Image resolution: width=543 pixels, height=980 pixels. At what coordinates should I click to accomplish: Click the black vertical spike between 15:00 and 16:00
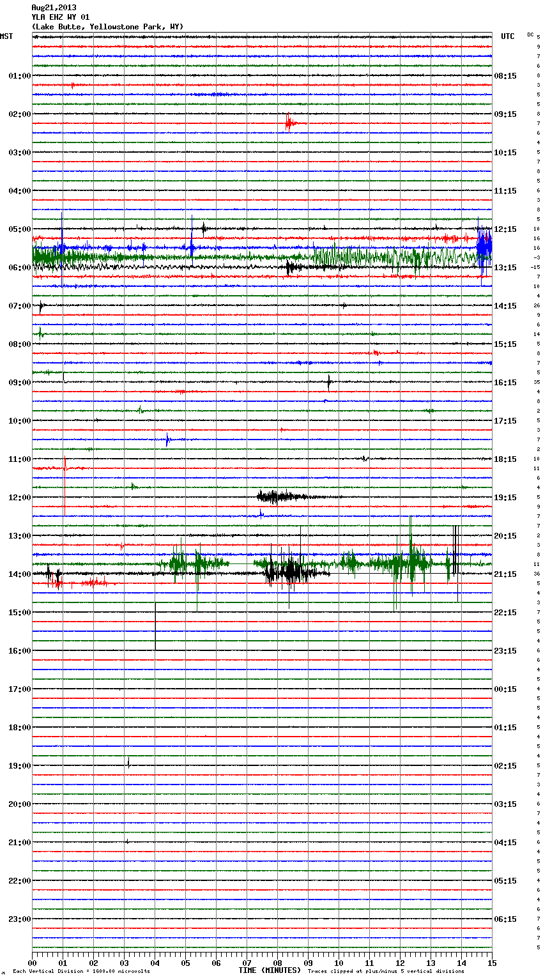[x=155, y=626]
